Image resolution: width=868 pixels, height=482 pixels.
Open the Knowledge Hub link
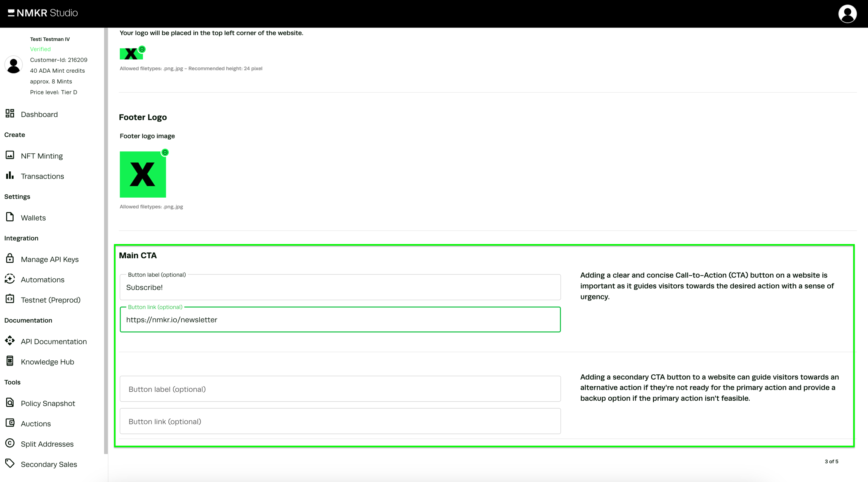tap(47, 361)
